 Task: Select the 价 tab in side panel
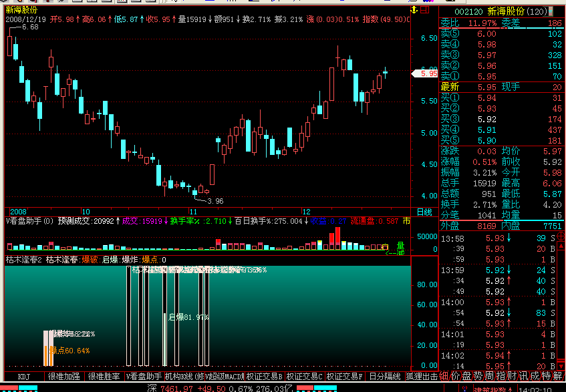tap(456, 376)
